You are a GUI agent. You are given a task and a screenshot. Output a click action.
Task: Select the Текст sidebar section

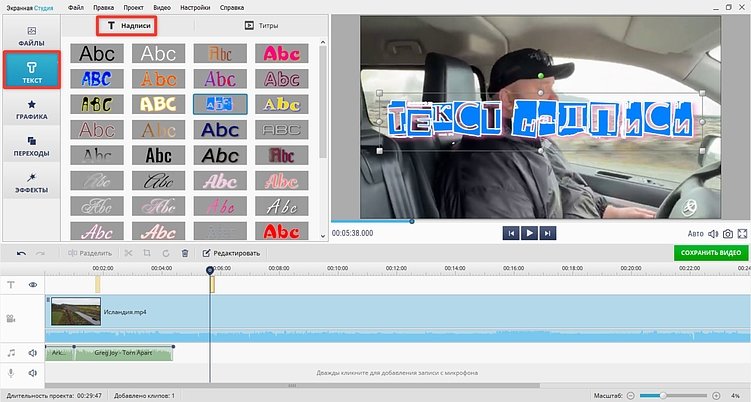tap(32, 70)
